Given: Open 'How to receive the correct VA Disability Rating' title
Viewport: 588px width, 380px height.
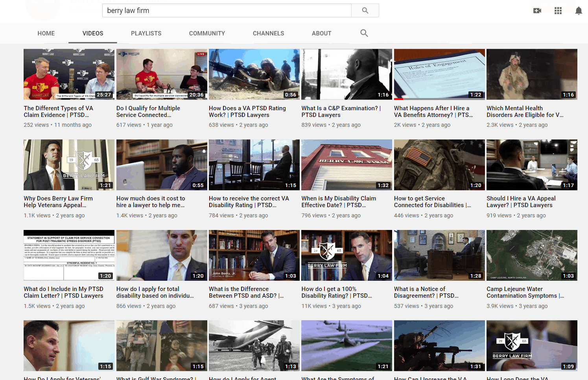Looking at the screenshot, I should [249, 202].
